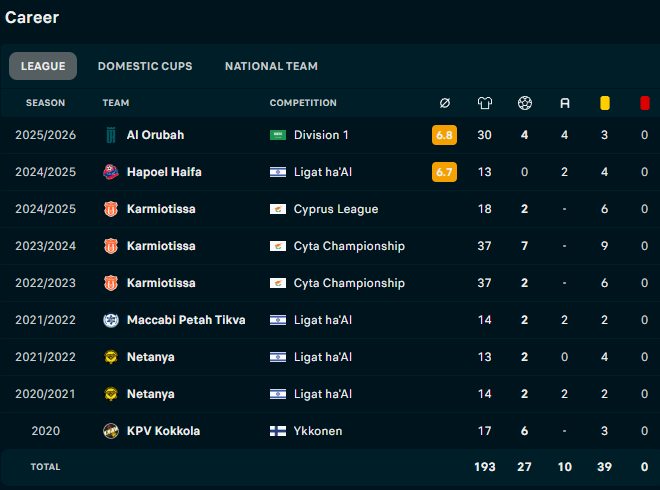Open the National Team tab
This screenshot has height=490, width=660.
(x=271, y=66)
